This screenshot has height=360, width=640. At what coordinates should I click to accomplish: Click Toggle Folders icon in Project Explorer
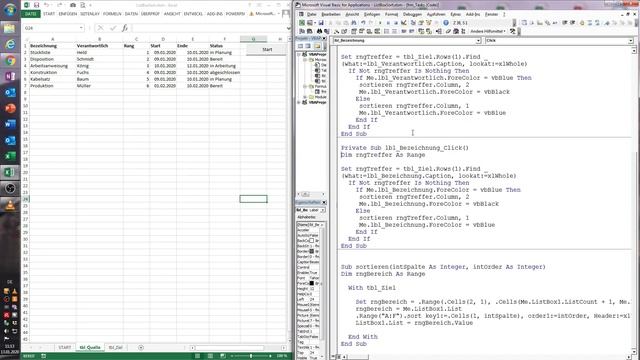click(x=318, y=46)
